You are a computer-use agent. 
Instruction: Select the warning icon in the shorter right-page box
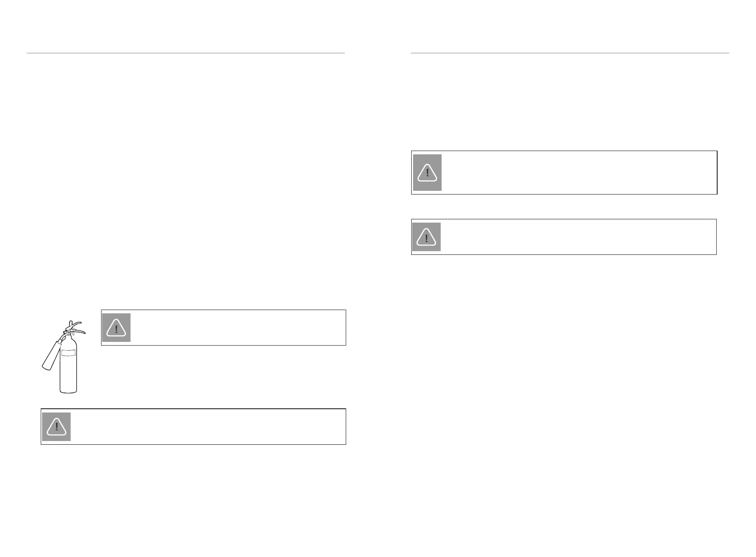tap(426, 237)
